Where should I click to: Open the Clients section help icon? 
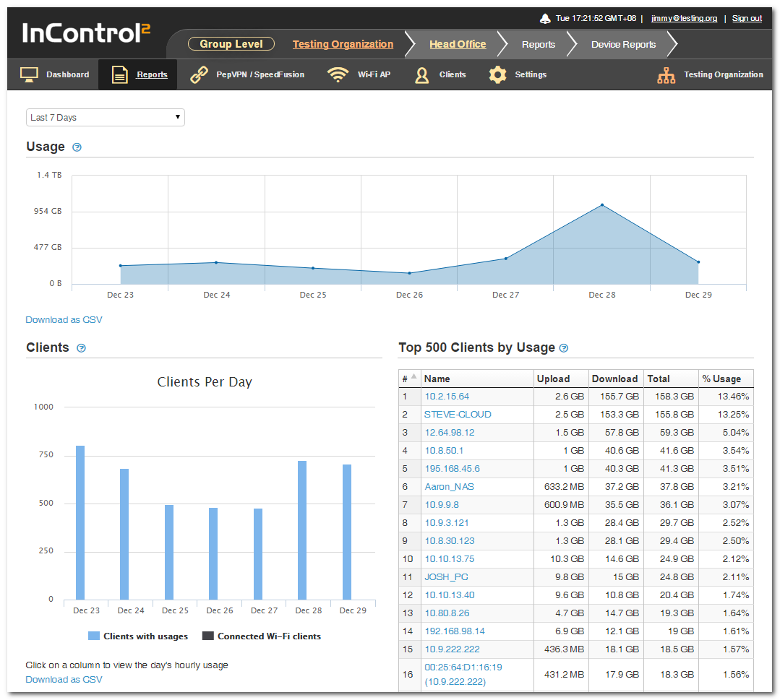pos(81,348)
